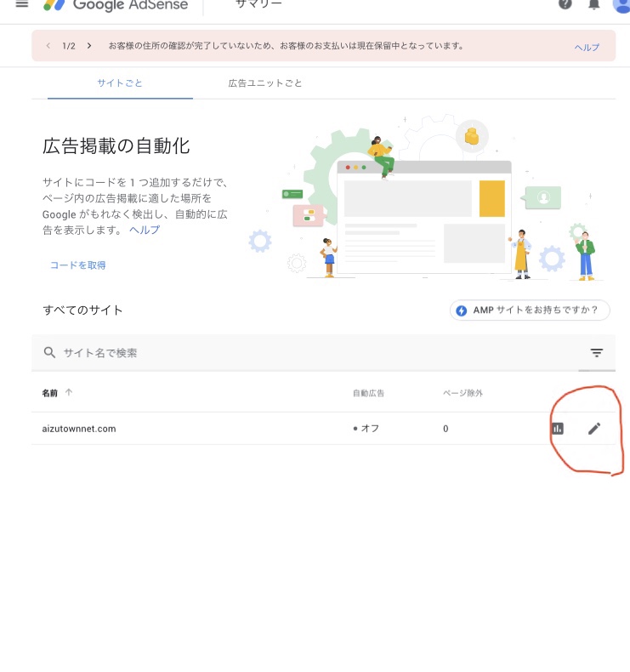
Task: Open the report chart icon for aizutownnet.com
Action: point(558,428)
